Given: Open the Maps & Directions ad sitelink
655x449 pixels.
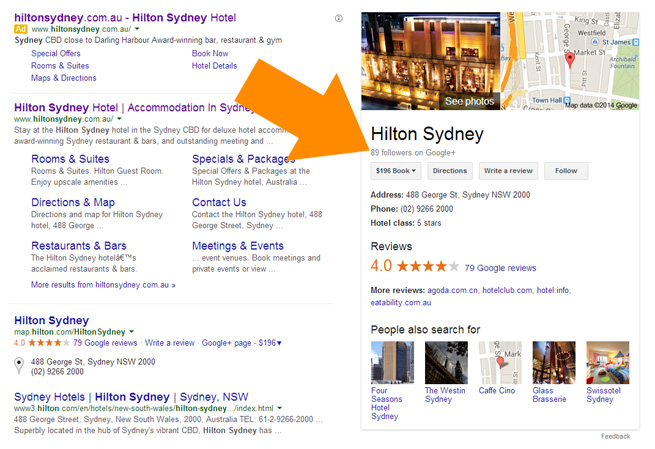Looking at the screenshot, I should coord(63,78).
